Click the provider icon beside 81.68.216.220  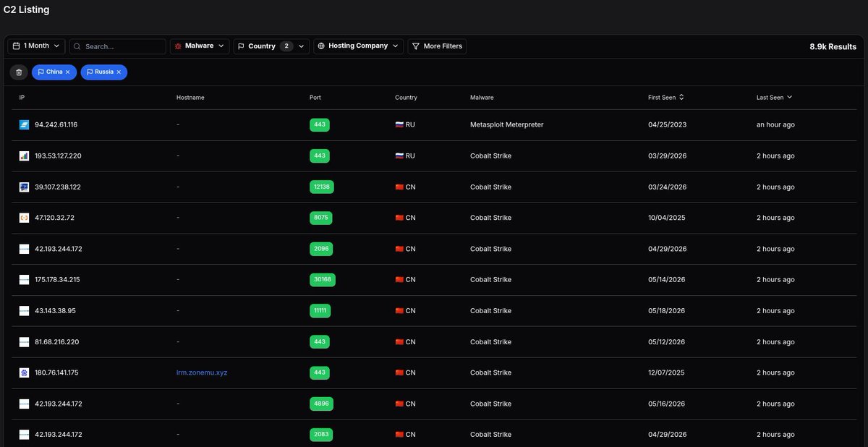point(24,342)
